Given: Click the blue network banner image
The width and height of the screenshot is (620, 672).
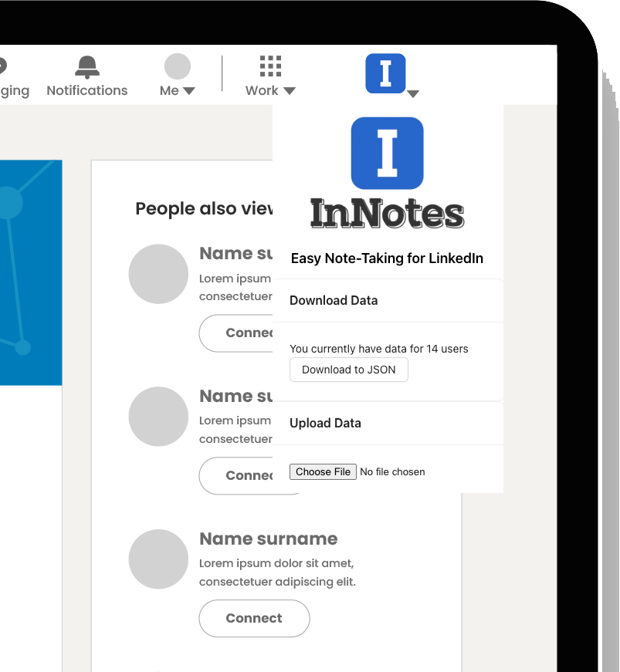Looking at the screenshot, I should coord(31,272).
